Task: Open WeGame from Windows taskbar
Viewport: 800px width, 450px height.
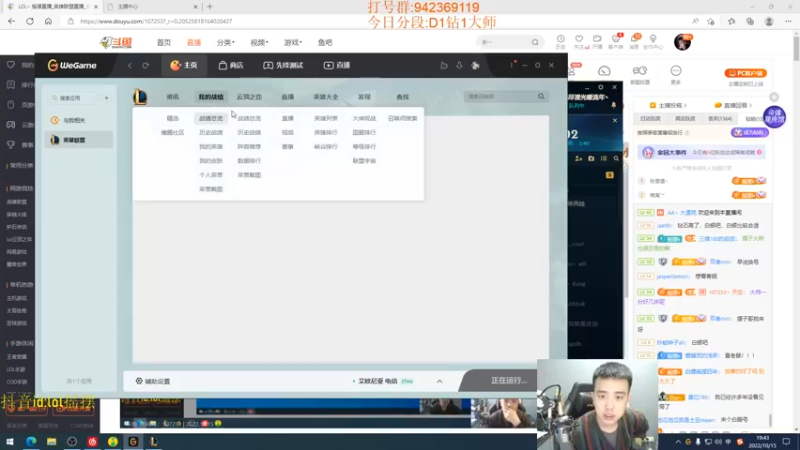Action: 133,441
